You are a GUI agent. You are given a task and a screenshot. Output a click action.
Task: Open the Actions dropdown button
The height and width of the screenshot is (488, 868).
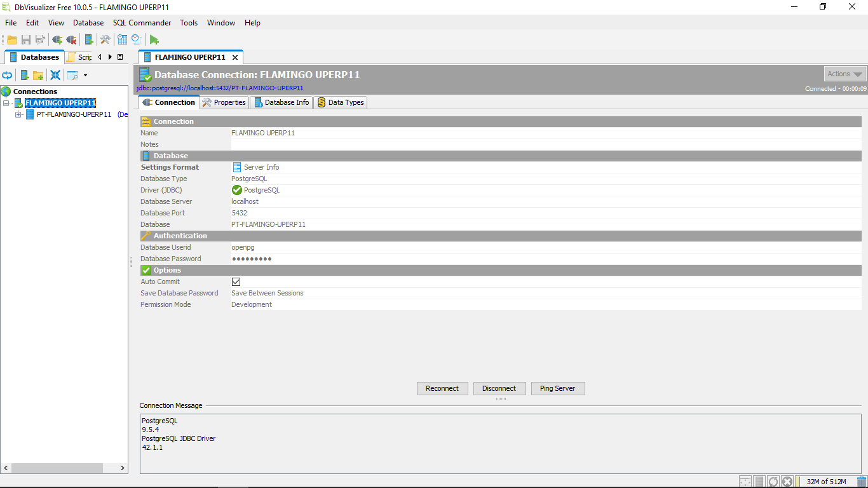pyautogui.click(x=845, y=74)
